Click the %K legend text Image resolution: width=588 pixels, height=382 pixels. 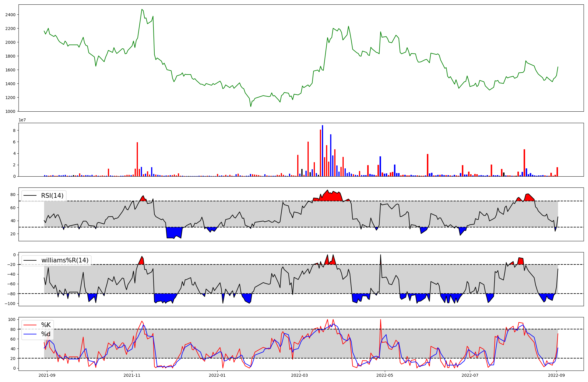tap(46, 325)
